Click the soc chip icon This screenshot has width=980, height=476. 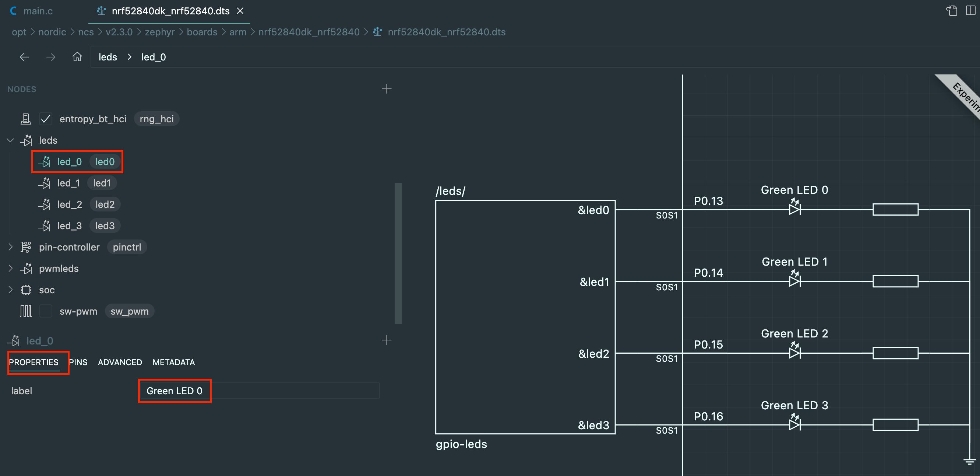26,290
